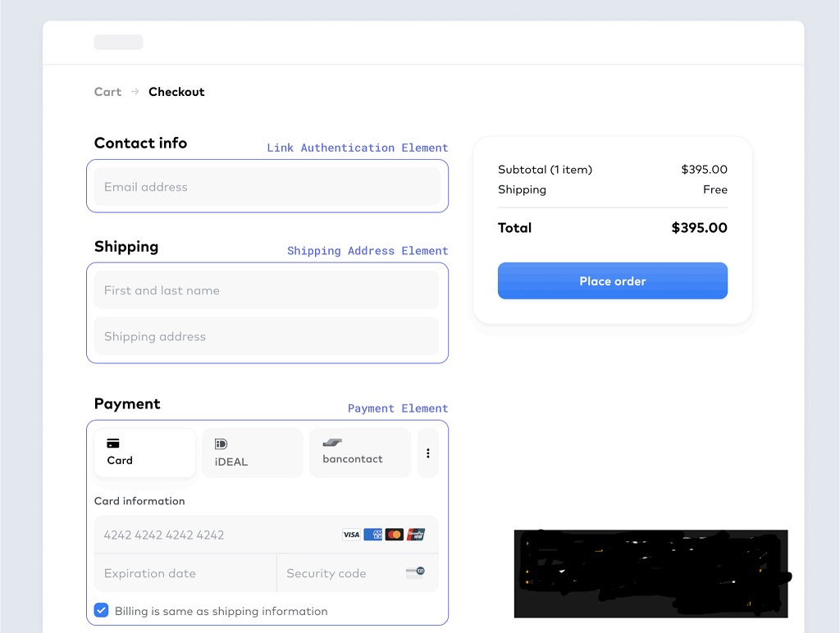Switch to the bancontact payment tab
Image resolution: width=840 pixels, height=633 pixels.
point(359,453)
